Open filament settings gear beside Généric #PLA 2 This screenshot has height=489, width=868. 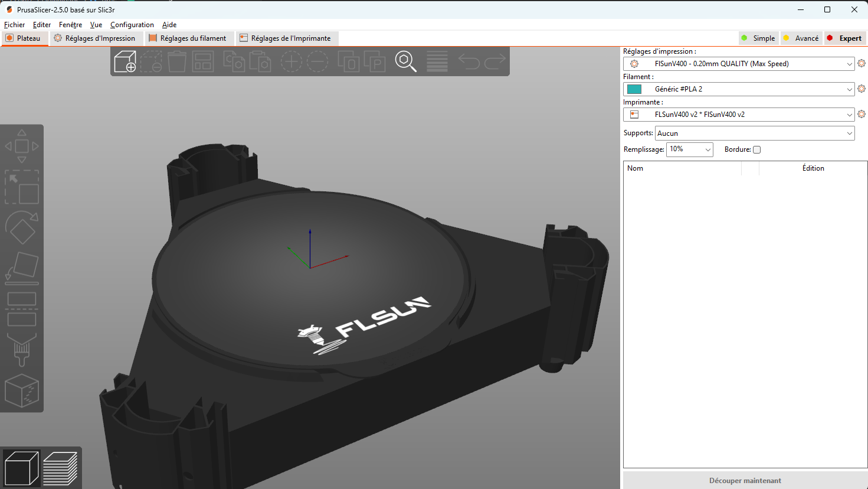(x=862, y=89)
